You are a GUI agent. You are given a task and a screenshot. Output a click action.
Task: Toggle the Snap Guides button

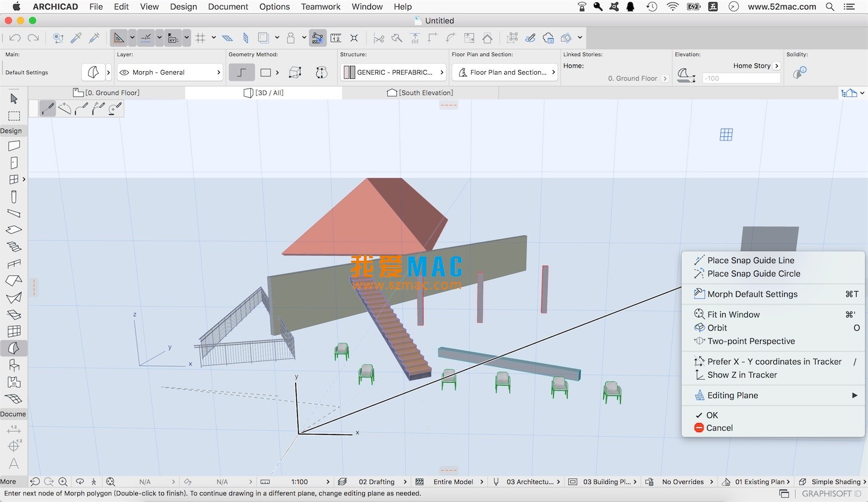tap(147, 37)
